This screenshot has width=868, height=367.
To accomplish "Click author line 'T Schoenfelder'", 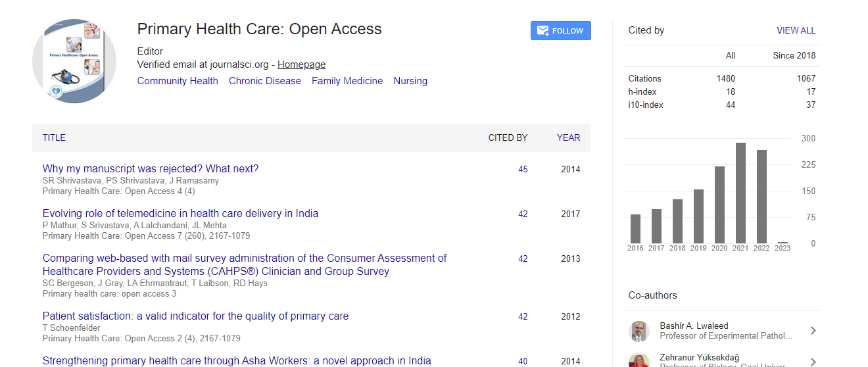I will [71, 328].
